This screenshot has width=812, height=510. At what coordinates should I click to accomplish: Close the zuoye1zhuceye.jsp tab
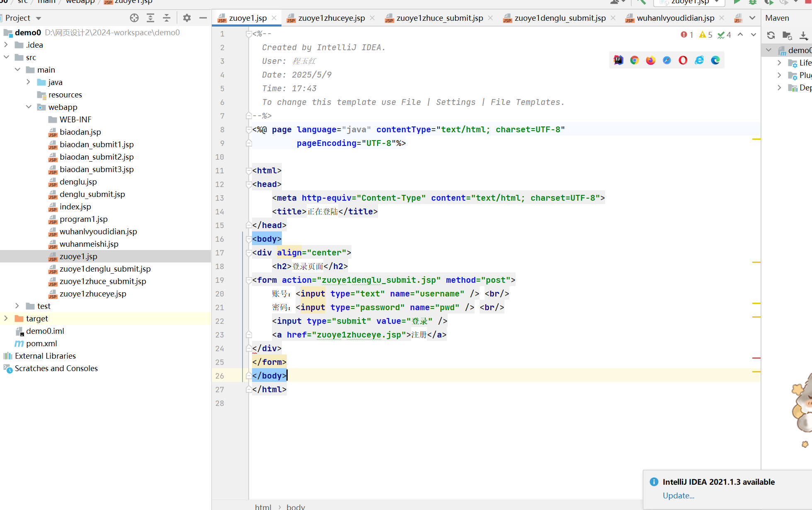372,18
